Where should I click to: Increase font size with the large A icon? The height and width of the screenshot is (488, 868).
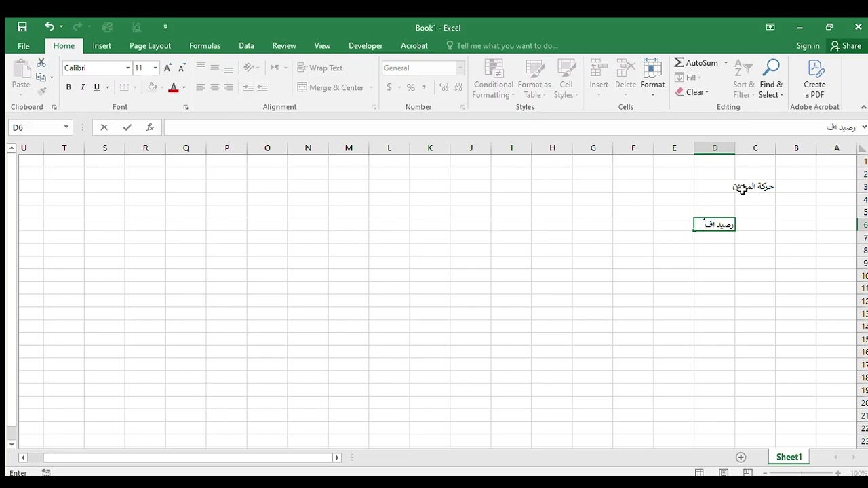click(x=167, y=68)
